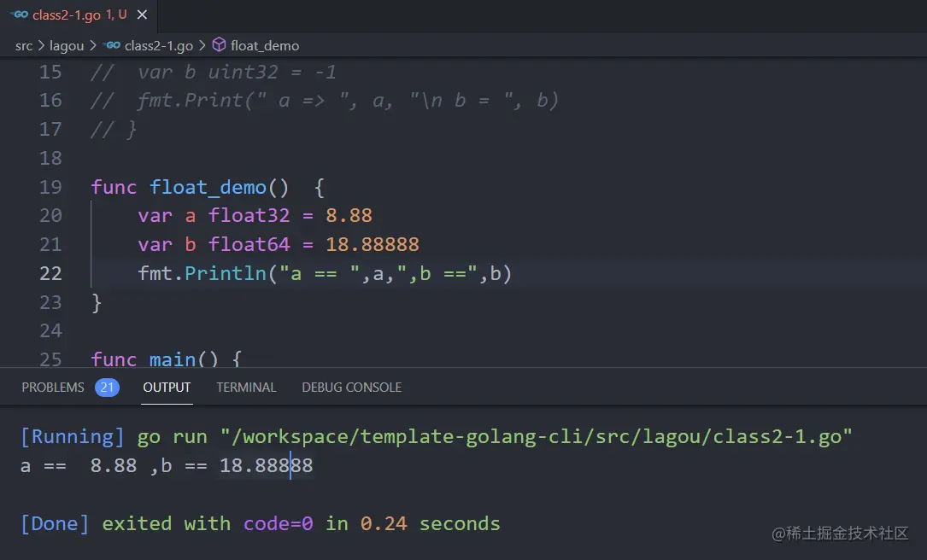Click the float32 type on line 20
Image resolution: width=927 pixels, height=560 pixels.
[x=249, y=216]
